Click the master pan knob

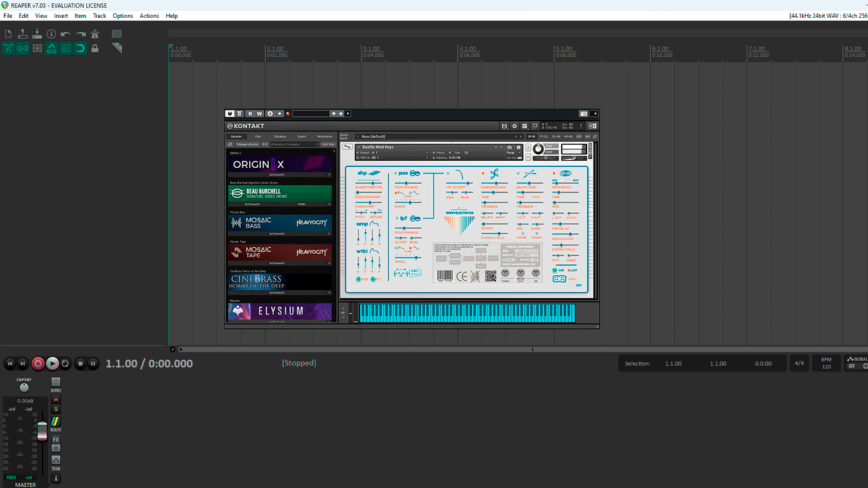tap(24, 388)
